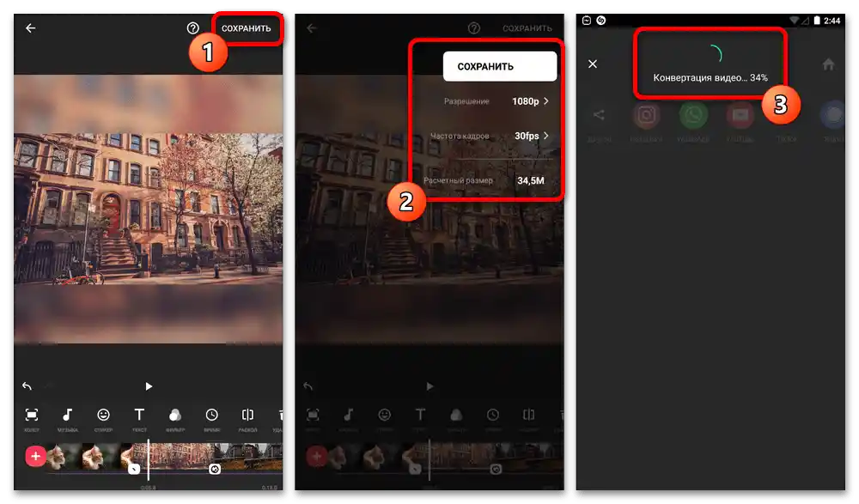Viewport: 859px width, 504px height.
Task: Tap white СОХРАНИТЬ button in save popup
Action: pos(500,66)
